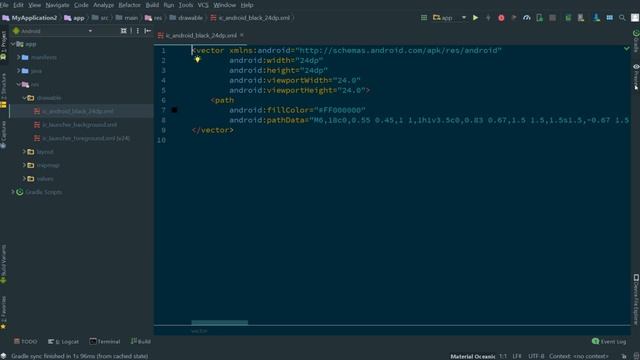The height and width of the screenshot is (360, 640).
Task: Open the Refactor menu
Action: click(x=129, y=5)
